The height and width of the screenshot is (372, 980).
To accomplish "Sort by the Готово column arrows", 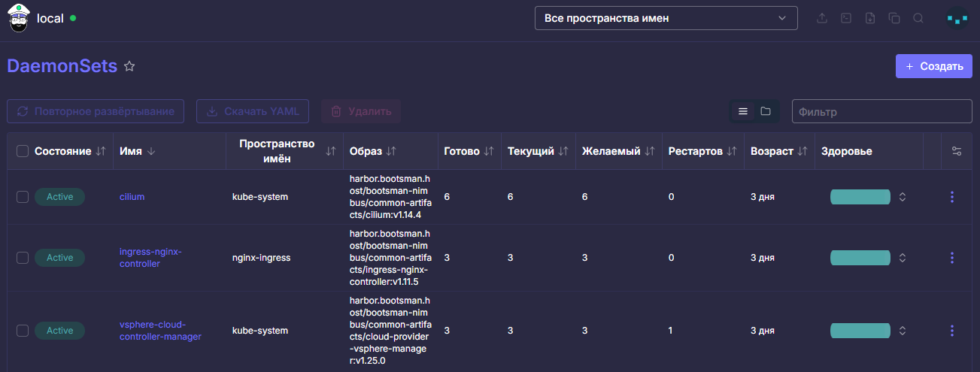I will pyautogui.click(x=489, y=151).
